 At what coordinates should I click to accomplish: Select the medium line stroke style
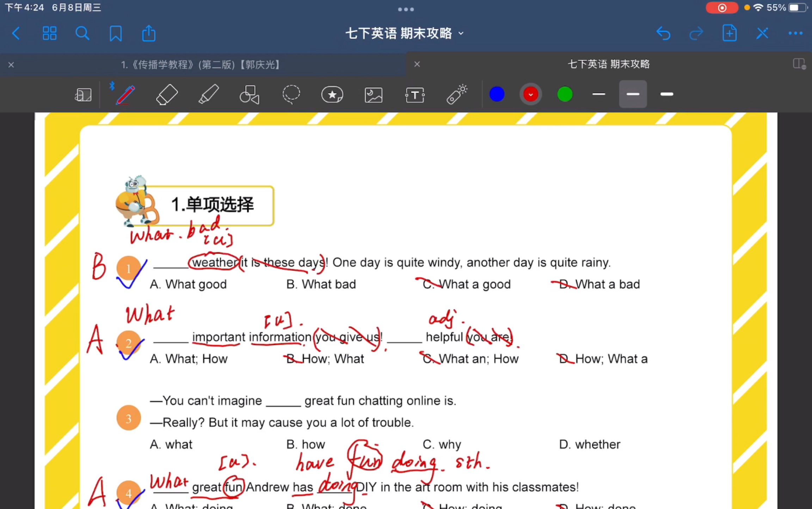click(x=632, y=94)
